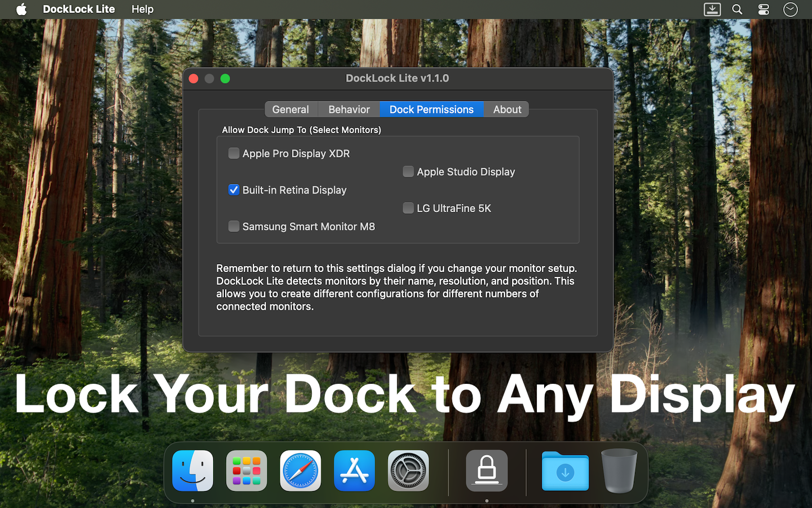
Task: Open the Help menu
Action: [143, 9]
